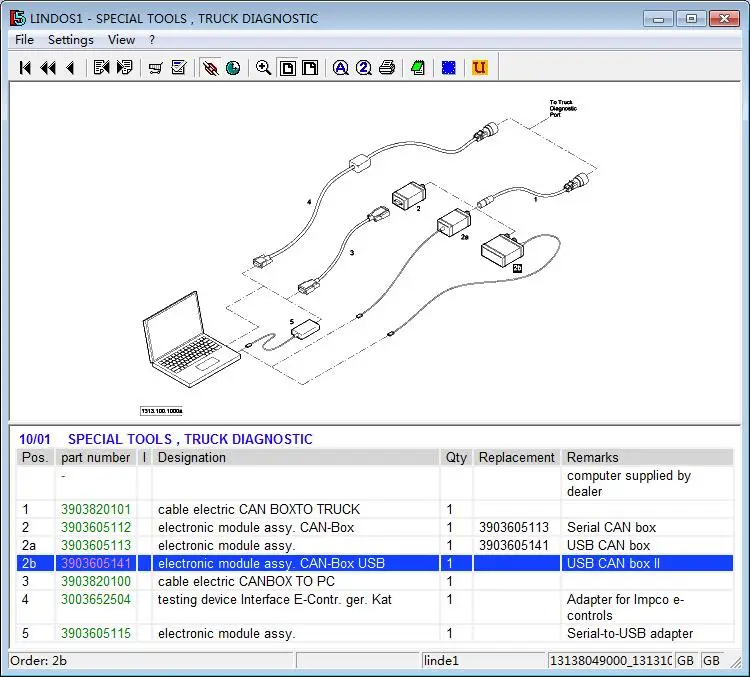Click the Pos. column header
The height and width of the screenshot is (677, 750).
tap(35, 457)
